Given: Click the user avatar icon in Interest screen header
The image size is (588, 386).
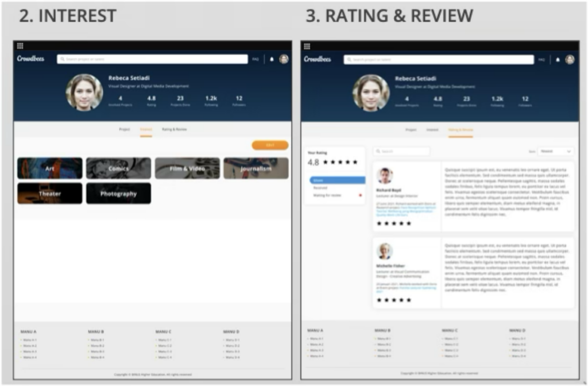Looking at the screenshot, I should pos(284,59).
